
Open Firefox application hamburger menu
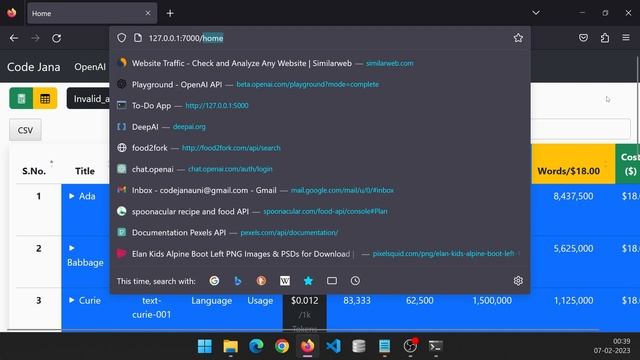tap(626, 38)
